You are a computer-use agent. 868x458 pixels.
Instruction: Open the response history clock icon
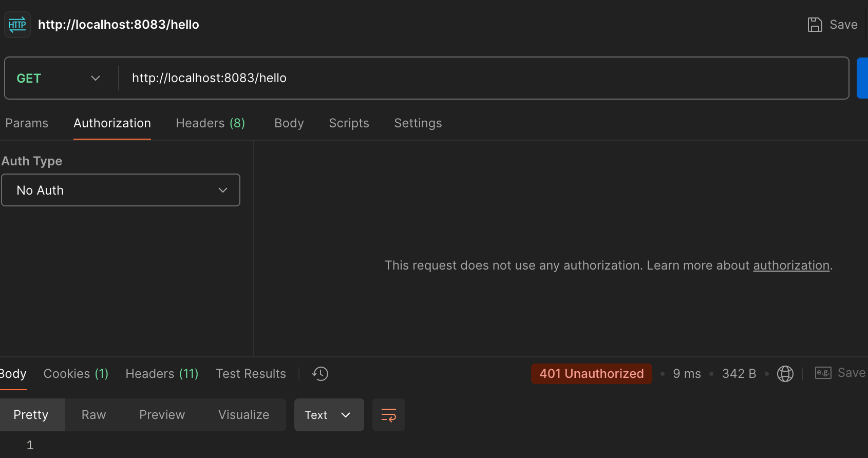(320, 374)
